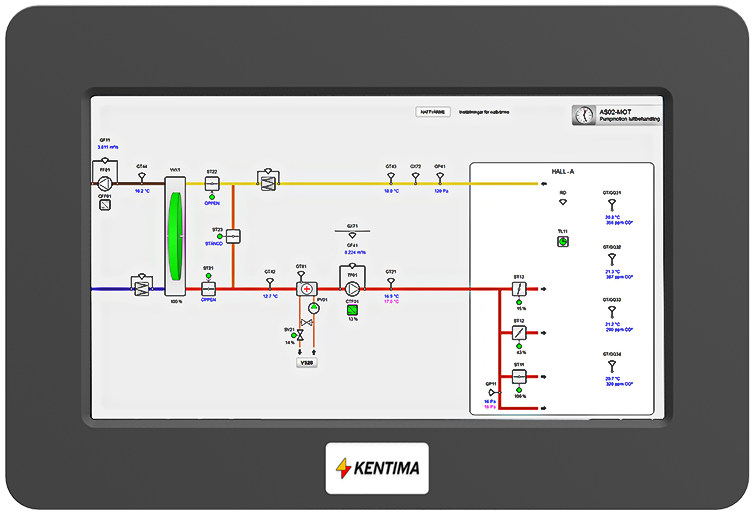Click the green CTF01 frequency converter icon
Screen dimensions: 754x518
point(352,309)
